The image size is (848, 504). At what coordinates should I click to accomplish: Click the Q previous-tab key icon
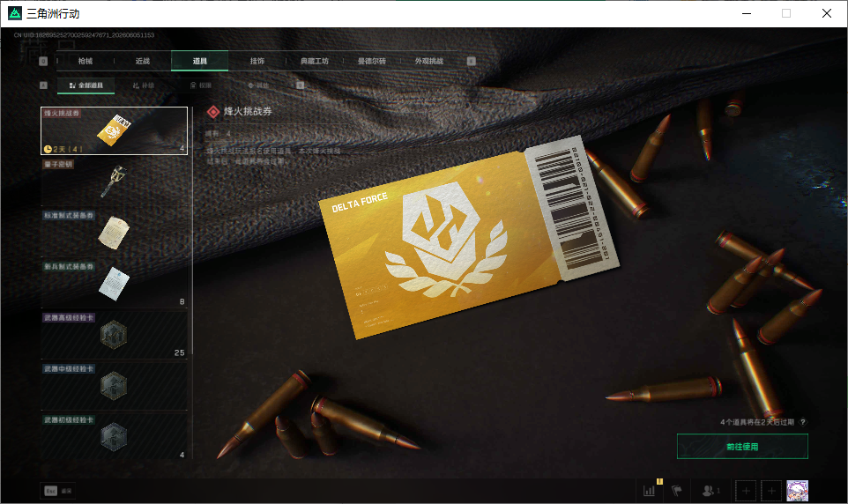coord(43,61)
